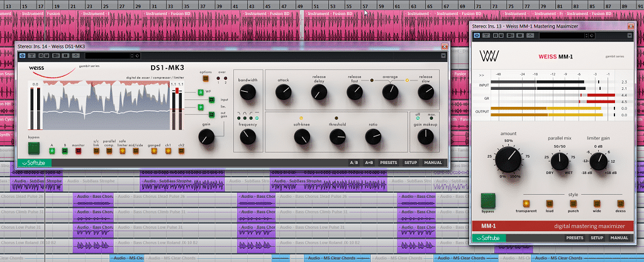Select the high-pass filter shape LED
Viewport: 644px width, 262px height.
click(x=251, y=118)
